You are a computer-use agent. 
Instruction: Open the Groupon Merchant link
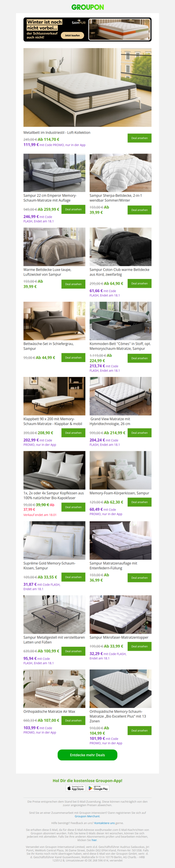click(x=87, y=816)
